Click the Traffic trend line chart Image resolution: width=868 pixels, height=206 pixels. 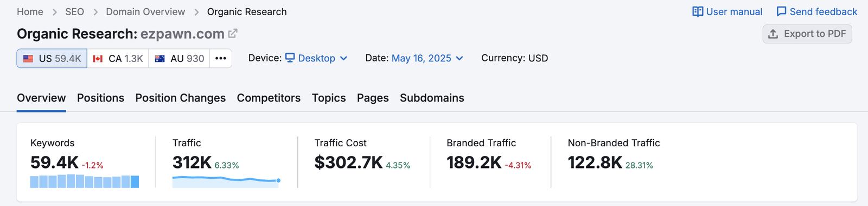pos(226,182)
